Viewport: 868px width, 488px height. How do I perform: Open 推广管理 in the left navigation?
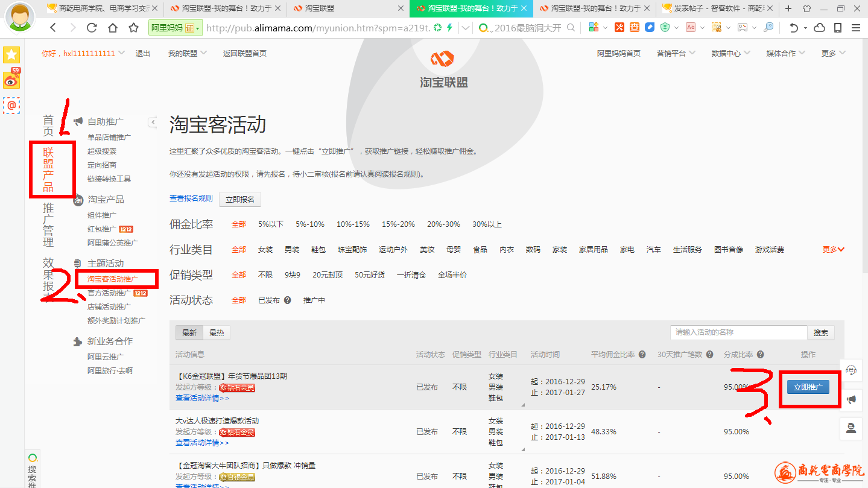[x=48, y=225]
